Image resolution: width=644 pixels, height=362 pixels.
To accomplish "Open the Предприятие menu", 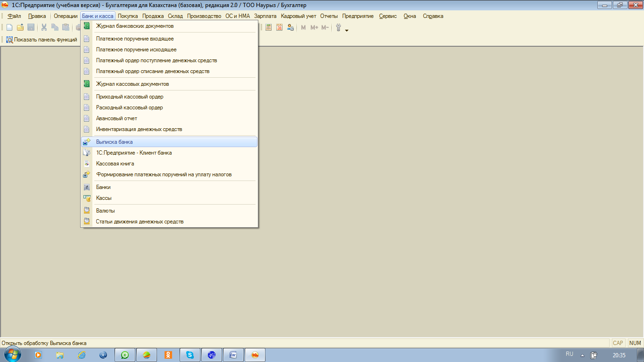I will [358, 16].
